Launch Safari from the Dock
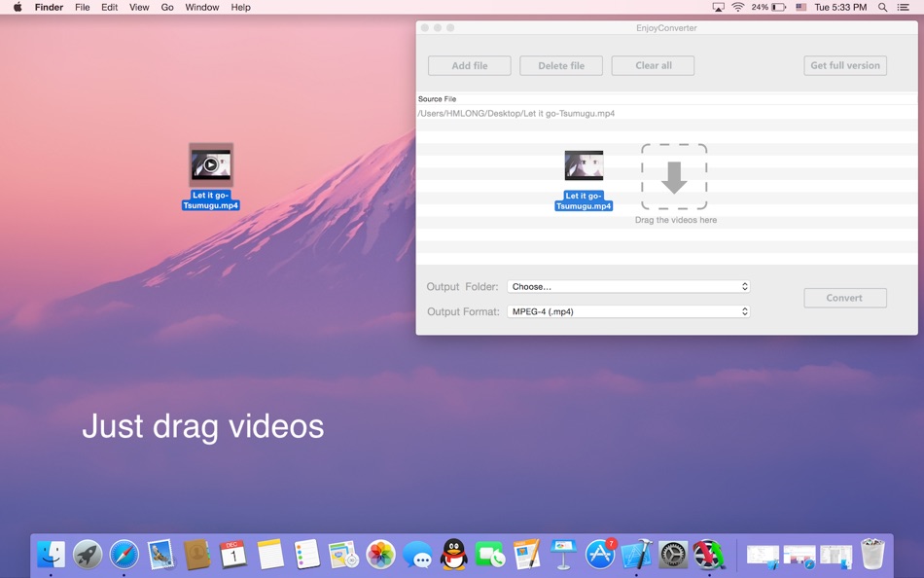This screenshot has width=924, height=578. [x=123, y=555]
